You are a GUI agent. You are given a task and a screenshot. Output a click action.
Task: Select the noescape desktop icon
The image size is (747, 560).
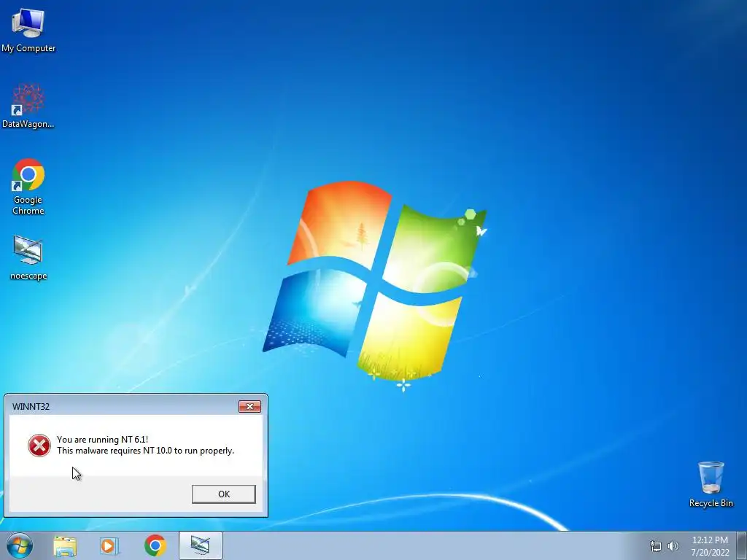[28, 257]
